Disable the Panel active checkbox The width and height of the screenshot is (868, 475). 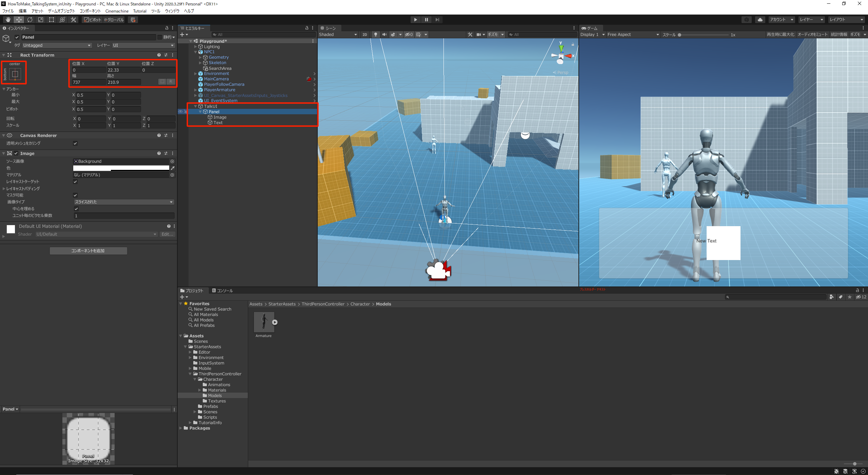pos(17,37)
